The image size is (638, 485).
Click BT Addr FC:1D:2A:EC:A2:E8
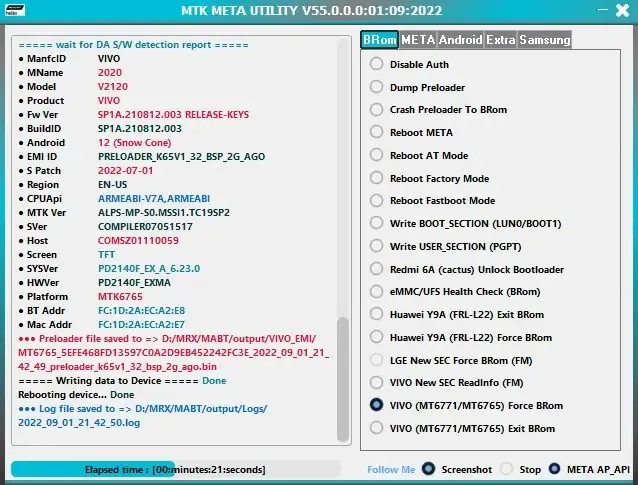coord(141,310)
